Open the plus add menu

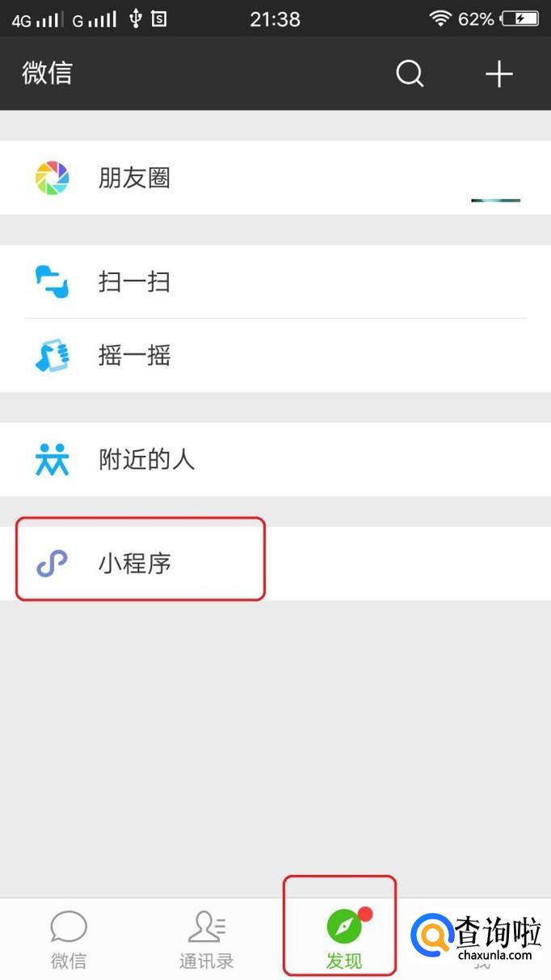point(499,74)
